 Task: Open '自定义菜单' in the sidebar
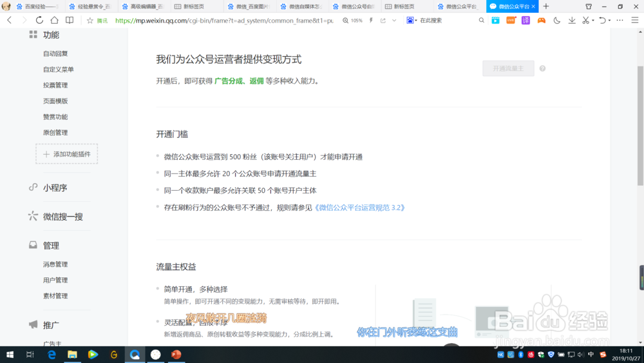pyautogui.click(x=59, y=70)
